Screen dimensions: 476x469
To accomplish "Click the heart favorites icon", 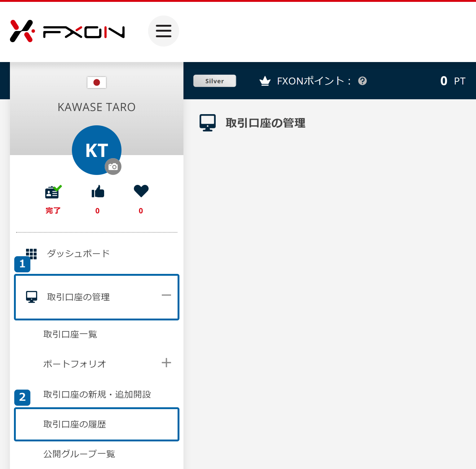I will tap(141, 191).
